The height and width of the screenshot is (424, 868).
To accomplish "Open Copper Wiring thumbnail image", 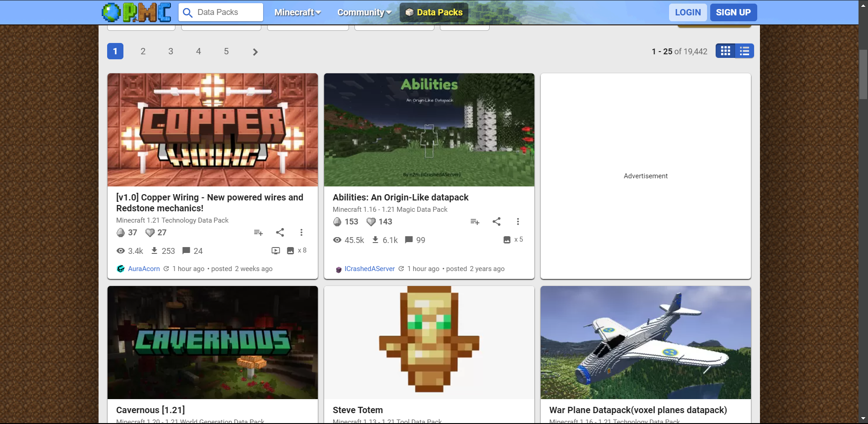I will (212, 130).
